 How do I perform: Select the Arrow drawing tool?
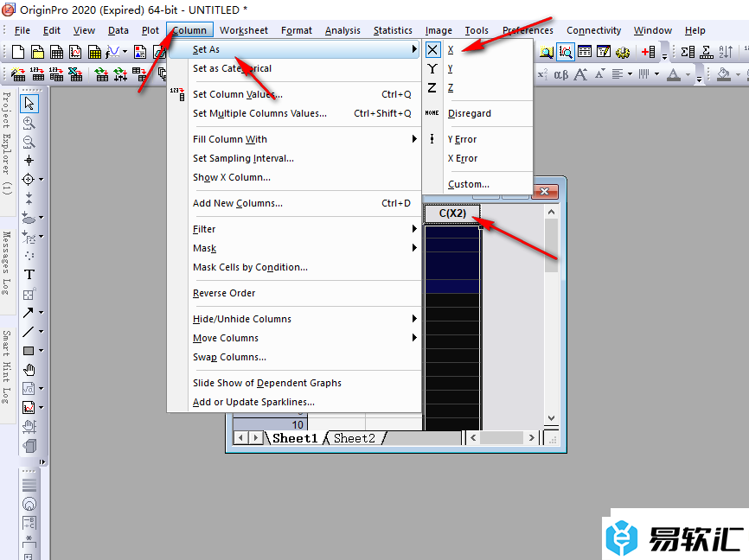pyautogui.click(x=29, y=312)
